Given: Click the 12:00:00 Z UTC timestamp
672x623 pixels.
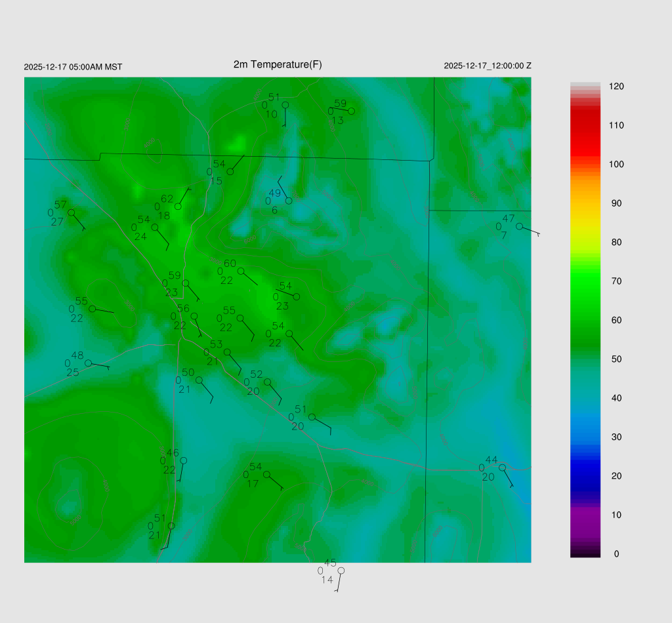Looking at the screenshot, I should (488, 66).
